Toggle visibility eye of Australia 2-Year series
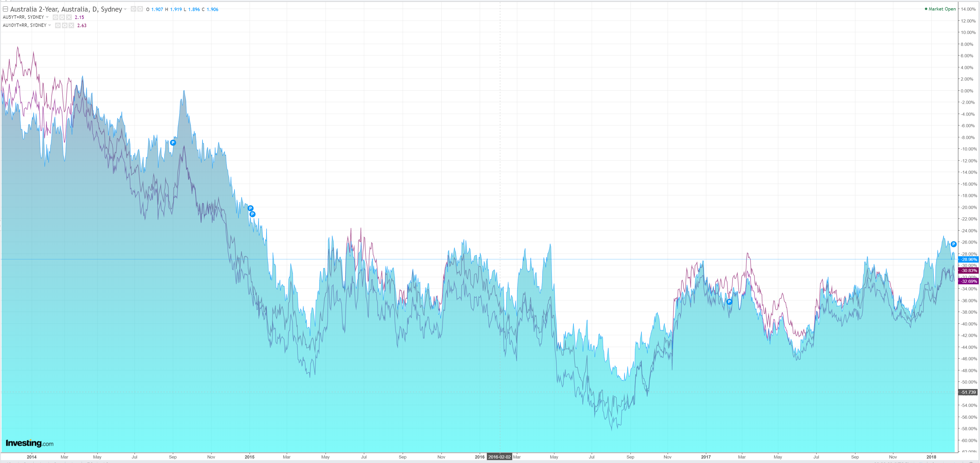 (x=133, y=9)
